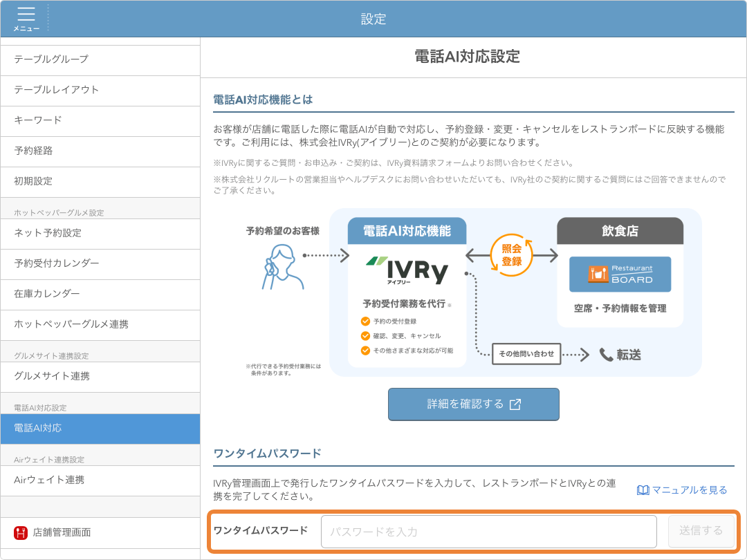The height and width of the screenshot is (560, 747).
Task: Click the その他さまざまな対応が可能 item
Action: (x=407, y=351)
